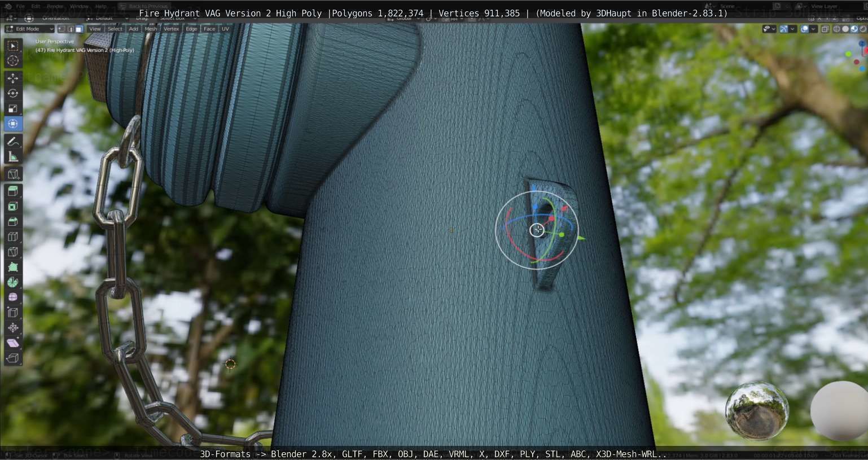868x460 pixels.
Task: Select the Edge Slide tool
Action: coord(13,313)
